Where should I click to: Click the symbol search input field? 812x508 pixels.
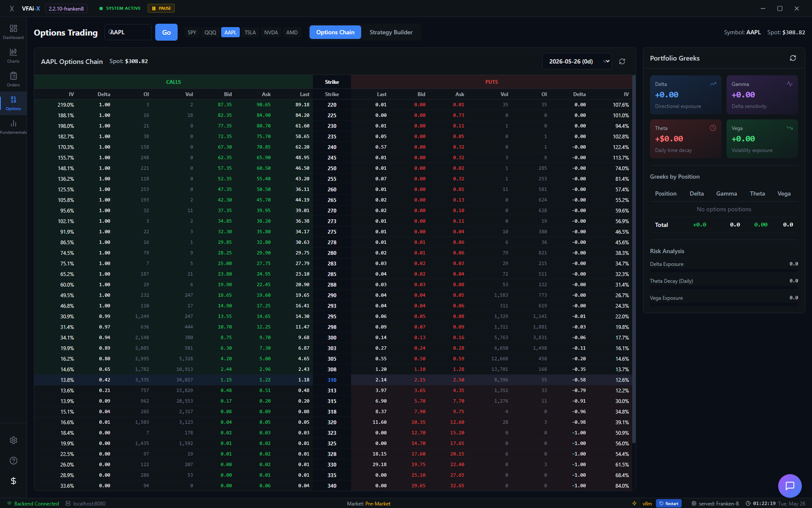128,32
